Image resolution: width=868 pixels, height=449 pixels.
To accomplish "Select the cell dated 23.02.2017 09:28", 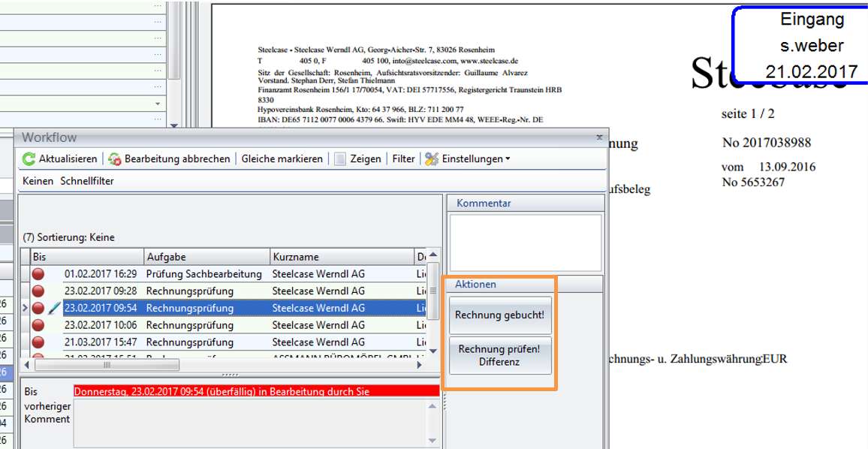I will pos(100,291).
